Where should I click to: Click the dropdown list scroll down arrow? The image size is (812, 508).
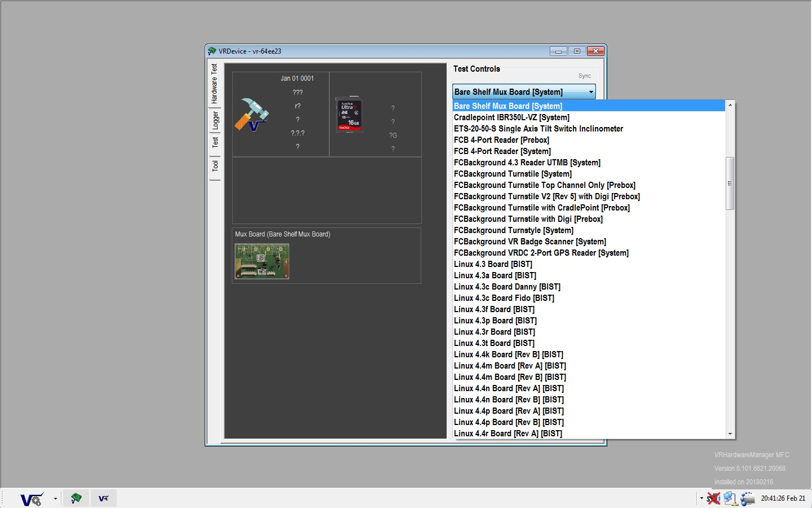click(x=730, y=433)
